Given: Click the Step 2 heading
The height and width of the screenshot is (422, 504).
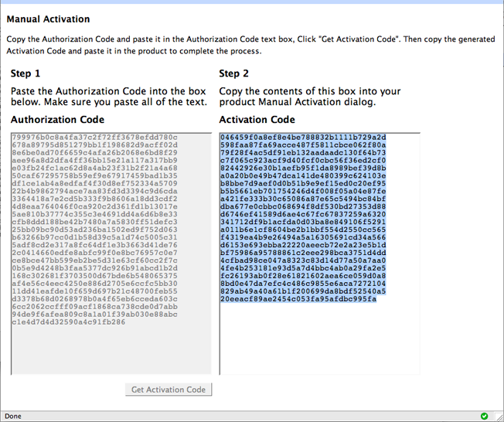Looking at the screenshot, I should pyautogui.click(x=233, y=73).
